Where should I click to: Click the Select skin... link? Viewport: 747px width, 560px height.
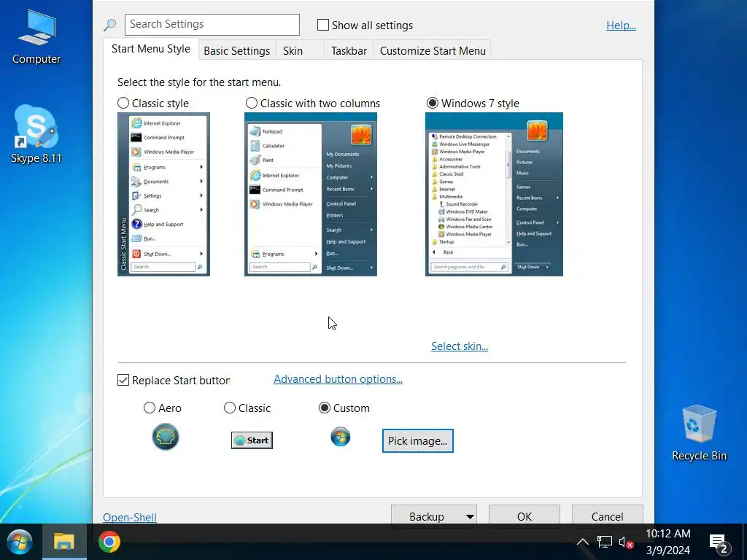460,346
